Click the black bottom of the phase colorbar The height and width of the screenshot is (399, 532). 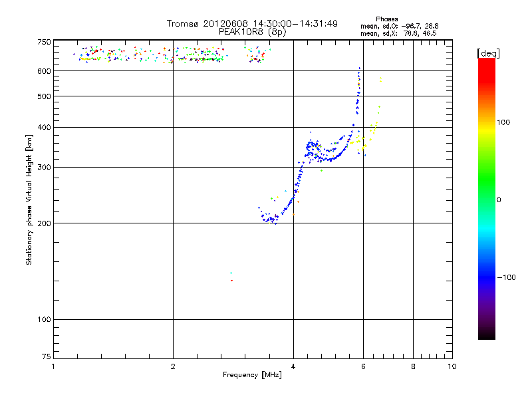tap(487, 334)
